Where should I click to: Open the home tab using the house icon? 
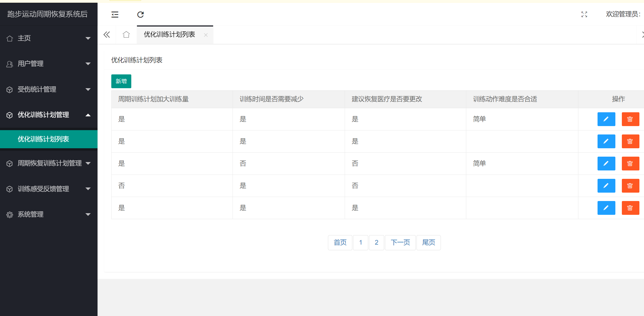pyautogui.click(x=126, y=35)
